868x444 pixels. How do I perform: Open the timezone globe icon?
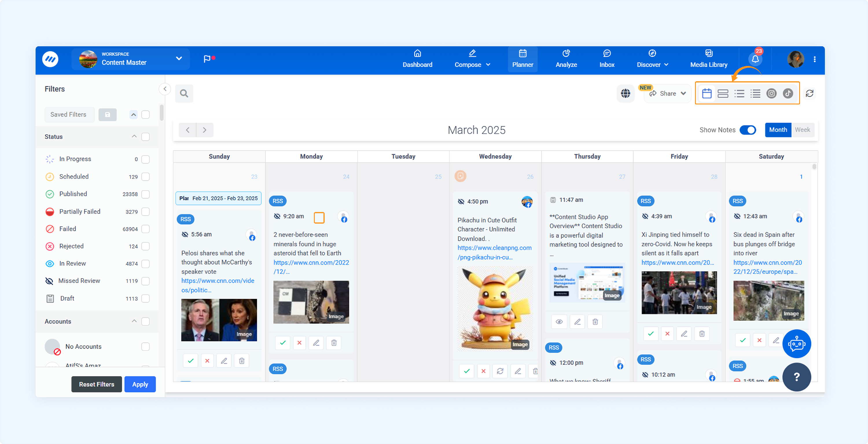point(625,93)
